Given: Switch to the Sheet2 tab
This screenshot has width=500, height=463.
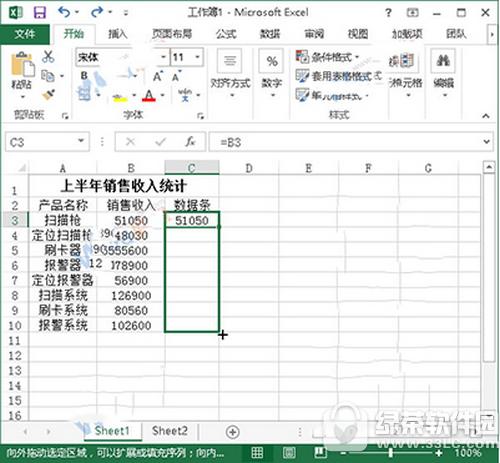Looking at the screenshot, I should coord(170,431).
